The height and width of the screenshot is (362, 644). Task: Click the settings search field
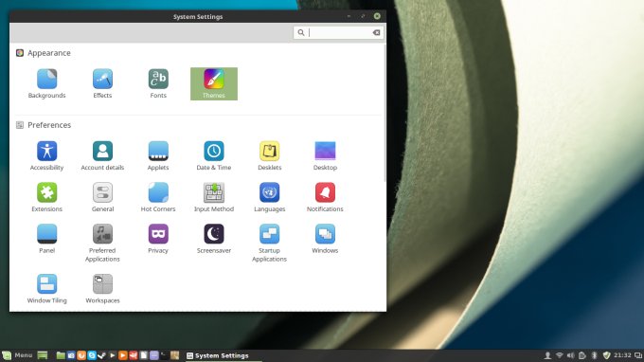coord(338,32)
